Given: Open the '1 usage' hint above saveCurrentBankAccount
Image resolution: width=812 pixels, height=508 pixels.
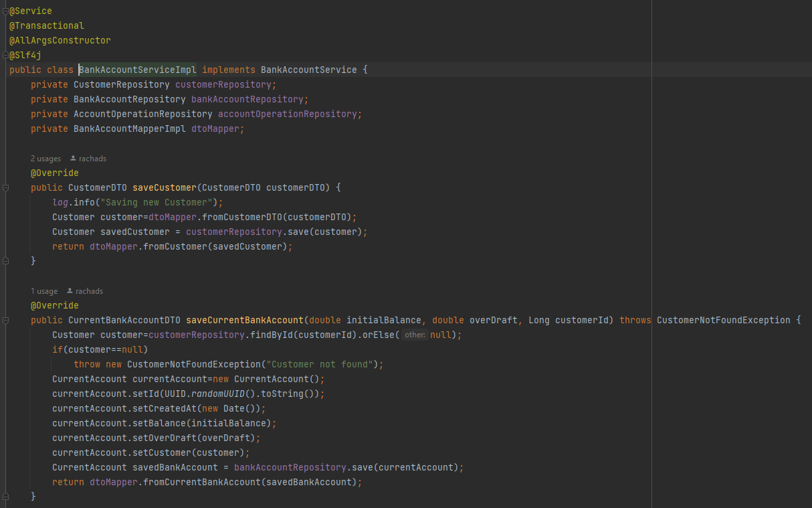Looking at the screenshot, I should (x=44, y=290).
